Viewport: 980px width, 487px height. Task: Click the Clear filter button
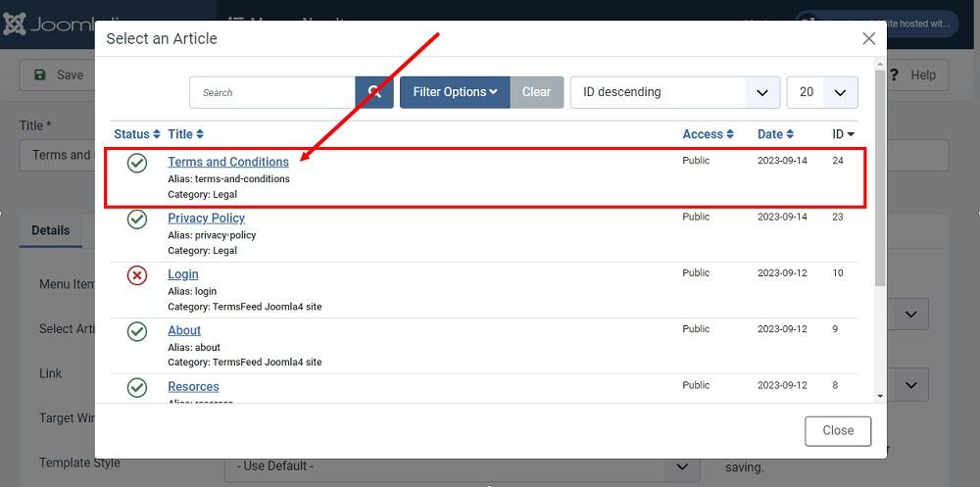[536, 92]
